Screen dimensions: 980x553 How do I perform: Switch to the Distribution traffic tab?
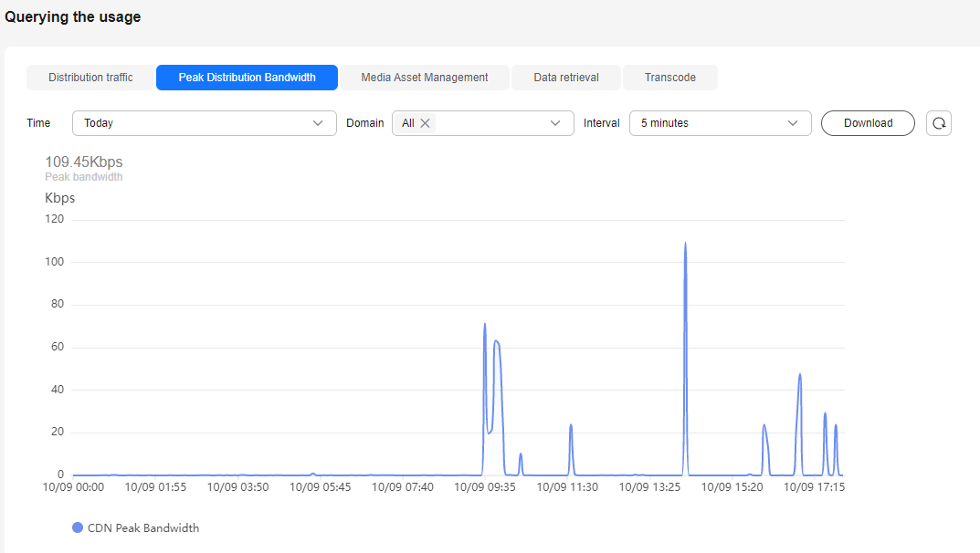[90, 78]
